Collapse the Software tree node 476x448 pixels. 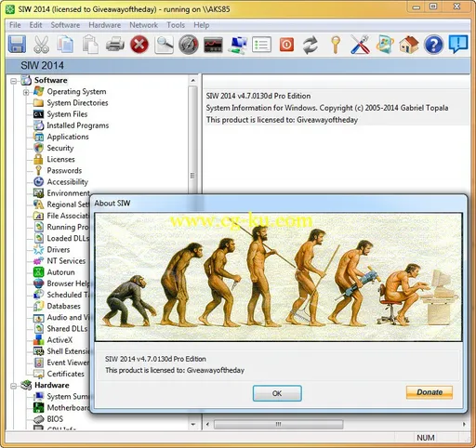click(x=13, y=81)
